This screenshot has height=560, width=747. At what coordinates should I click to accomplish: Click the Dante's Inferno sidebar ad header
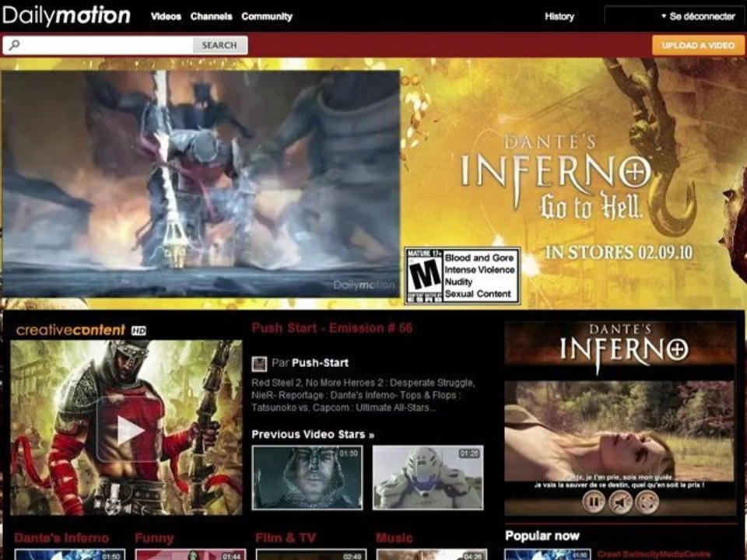tap(620, 348)
